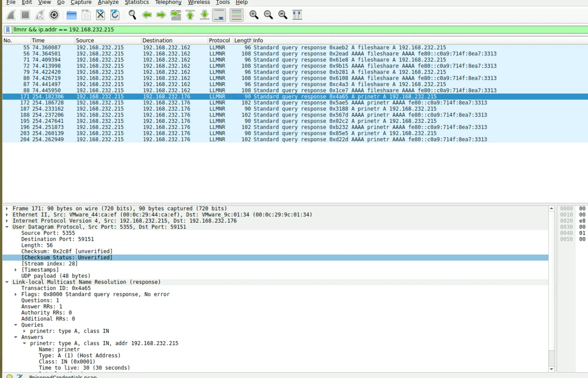Image resolution: width=588 pixels, height=378 pixels.
Task: Jump to the last packet
Action: [205, 15]
